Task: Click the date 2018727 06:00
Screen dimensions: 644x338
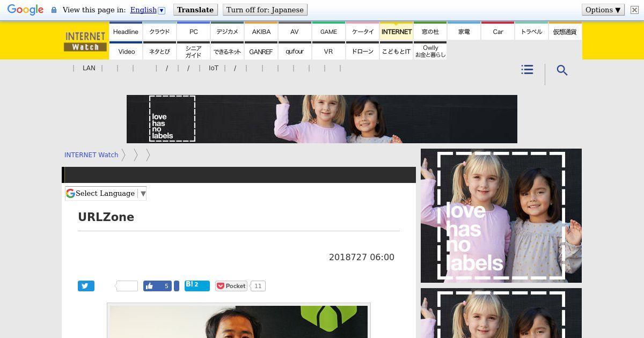Action: point(362,258)
